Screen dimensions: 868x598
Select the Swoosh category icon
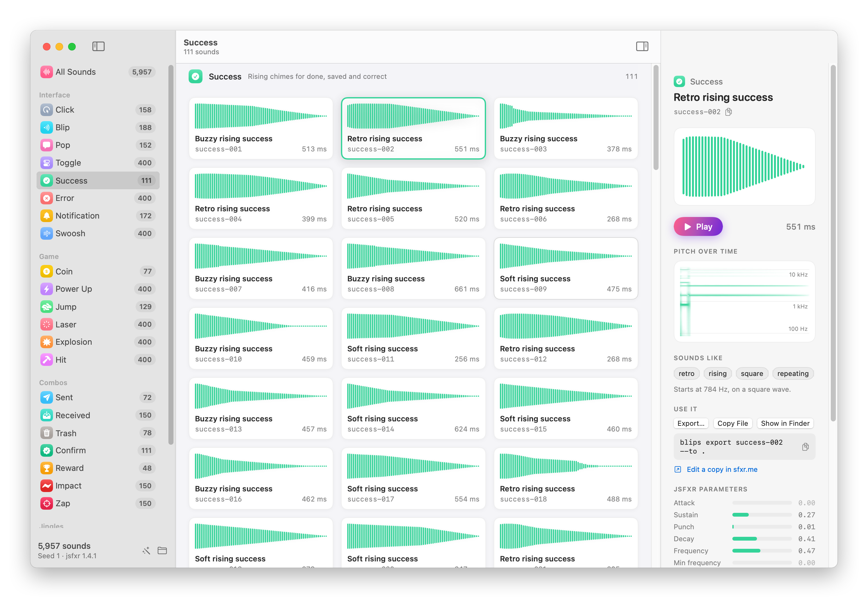pos(46,233)
